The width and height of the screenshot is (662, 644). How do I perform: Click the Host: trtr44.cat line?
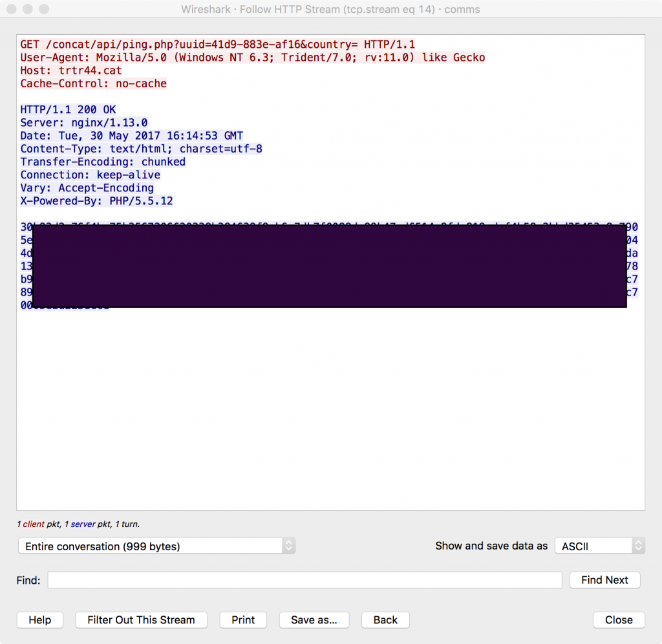pos(71,70)
